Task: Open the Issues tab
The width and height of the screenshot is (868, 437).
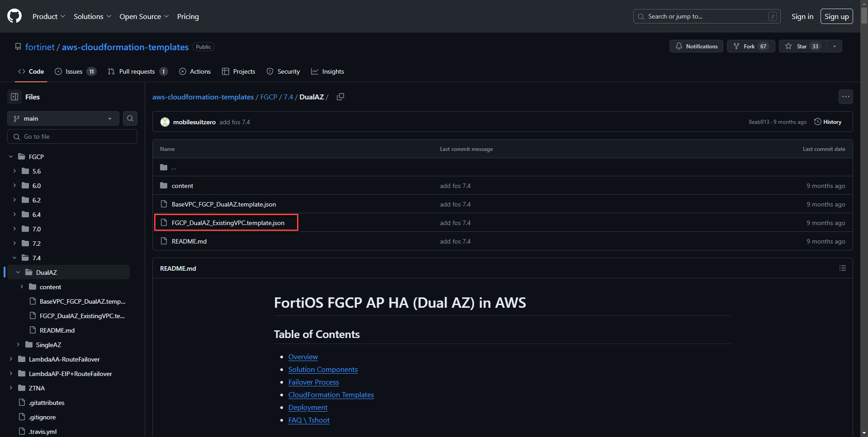Action: (x=75, y=71)
